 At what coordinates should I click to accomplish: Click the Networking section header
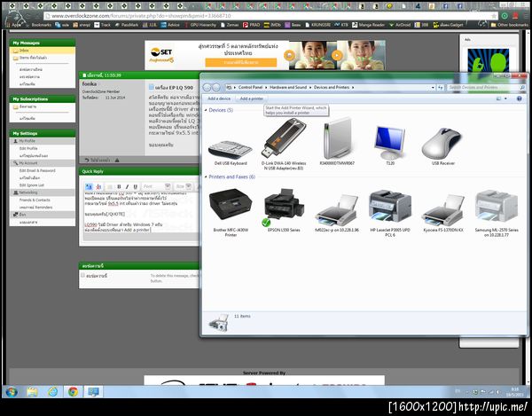click(43, 192)
